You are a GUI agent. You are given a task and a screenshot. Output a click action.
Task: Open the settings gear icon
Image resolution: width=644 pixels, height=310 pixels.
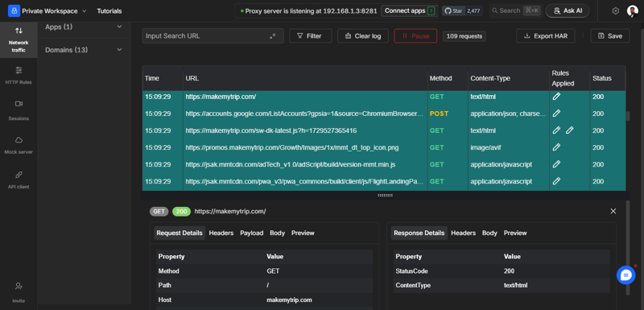(x=615, y=11)
